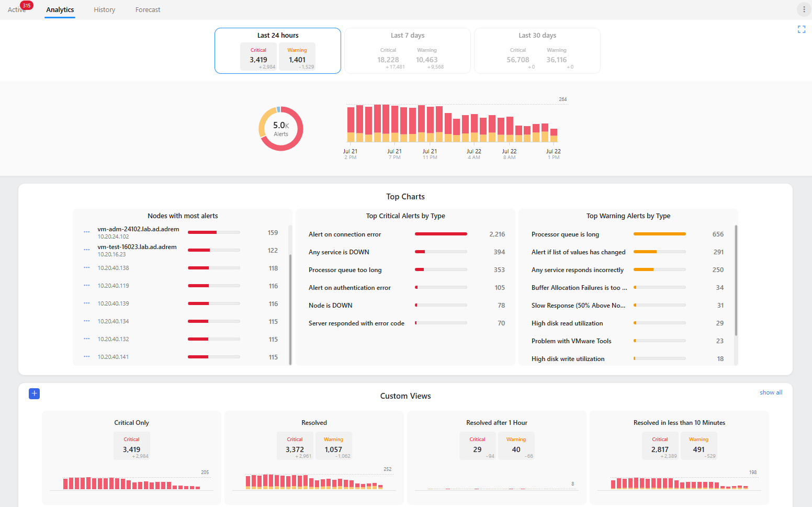Select High disk write utilization row
Image resolution: width=812 pixels, height=507 pixels.
(x=627, y=359)
